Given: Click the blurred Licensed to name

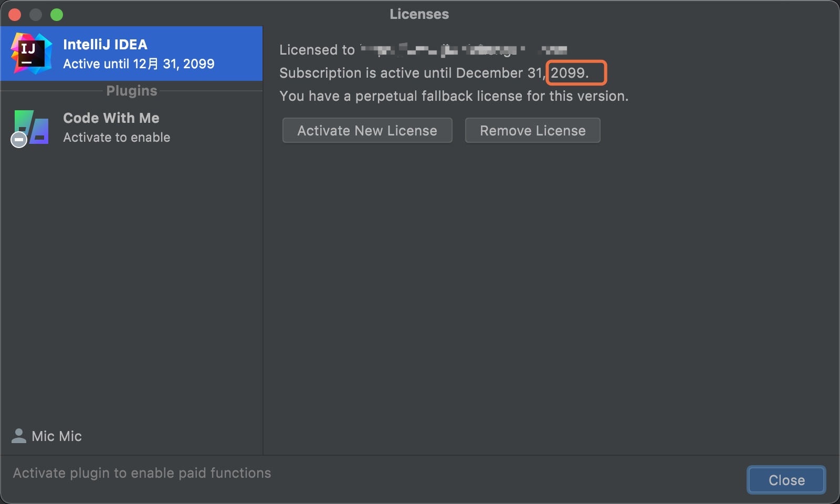Looking at the screenshot, I should click(x=463, y=50).
